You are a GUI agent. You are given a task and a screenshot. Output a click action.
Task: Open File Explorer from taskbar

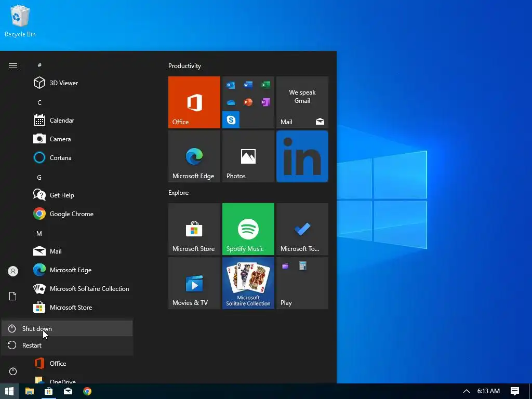[x=30, y=391]
